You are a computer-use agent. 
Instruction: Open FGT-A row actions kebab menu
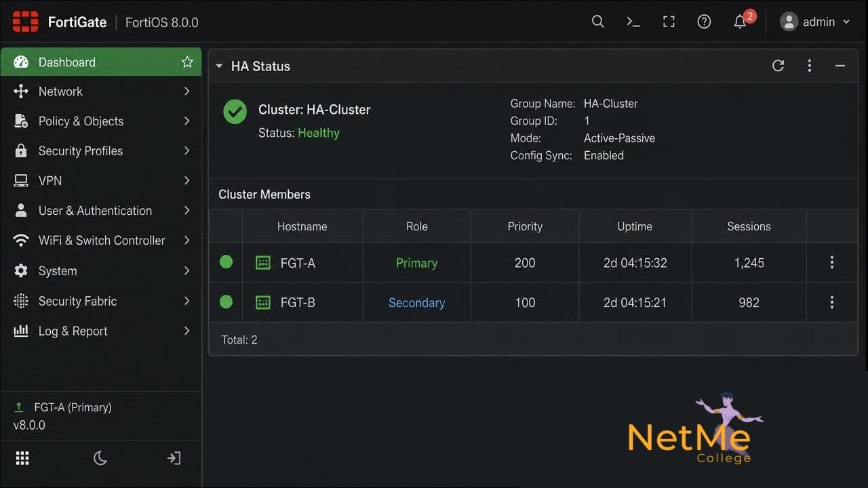(x=832, y=262)
